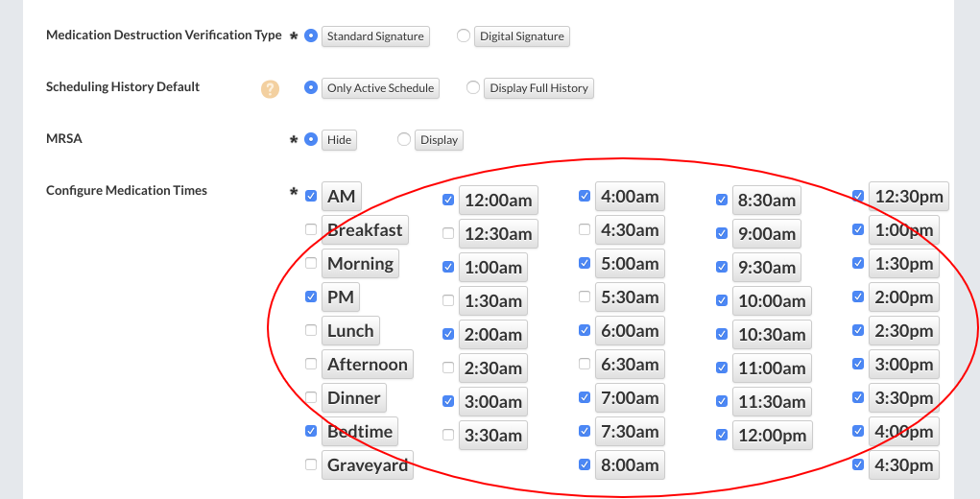Choose Digital Signature verification type
Image resolution: width=980 pixels, height=499 pixels.
pyautogui.click(x=464, y=36)
